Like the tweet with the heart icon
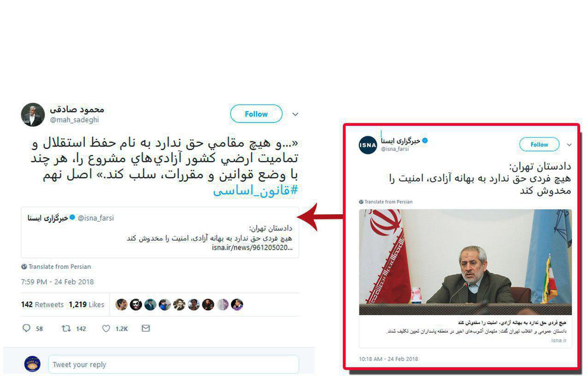 coord(106,329)
